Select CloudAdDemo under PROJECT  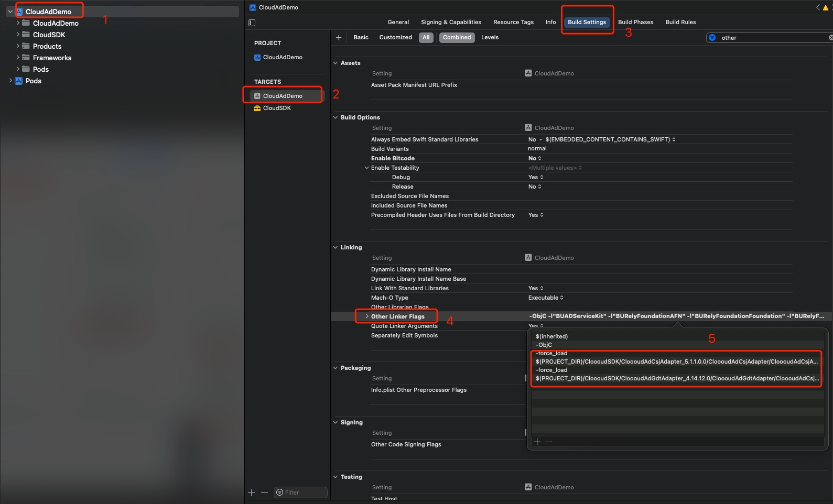click(x=283, y=57)
